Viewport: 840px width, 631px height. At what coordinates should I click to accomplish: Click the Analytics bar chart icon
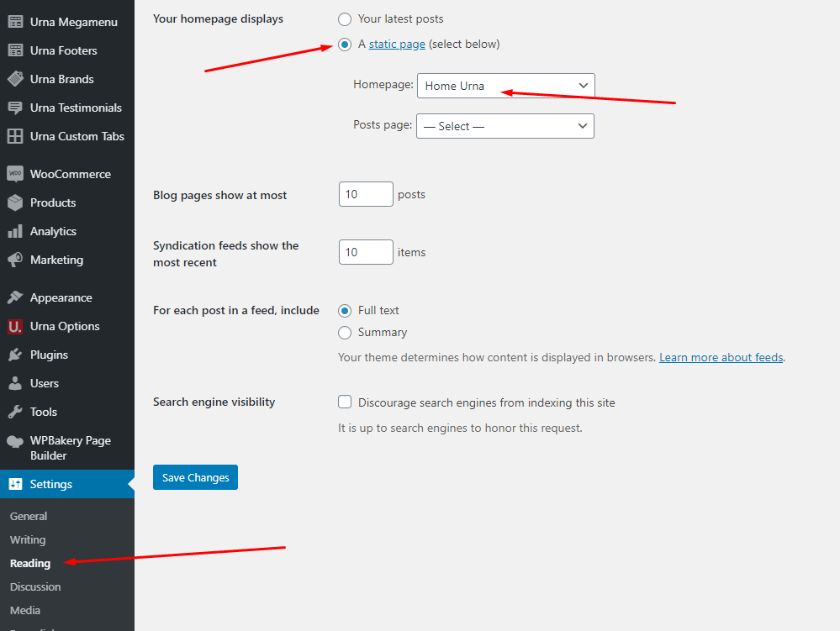(15, 231)
